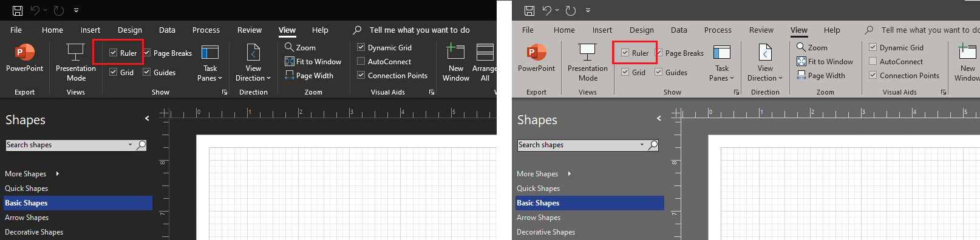Toggle Connection Points checkbox in right gray window

pyautogui.click(x=873, y=75)
